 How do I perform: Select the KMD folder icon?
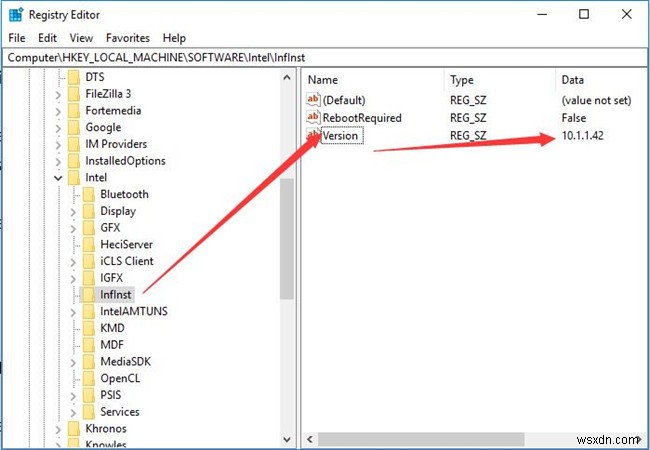coord(89,328)
